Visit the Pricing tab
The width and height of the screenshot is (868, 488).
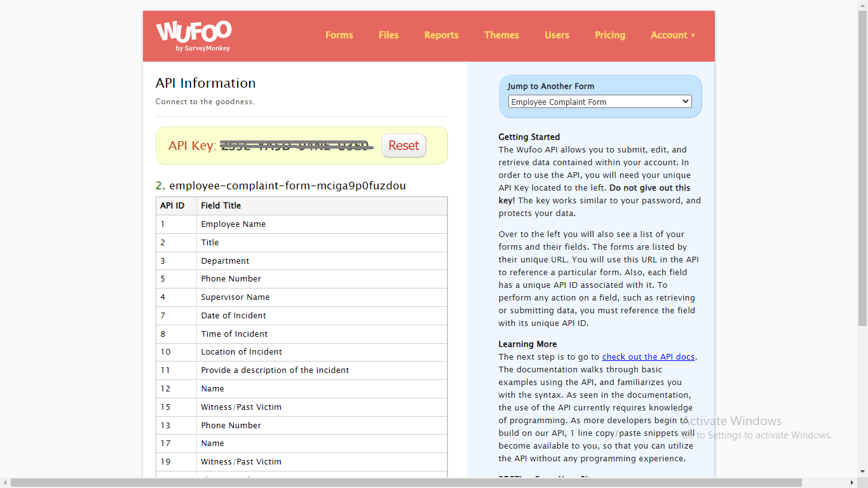[x=610, y=35]
